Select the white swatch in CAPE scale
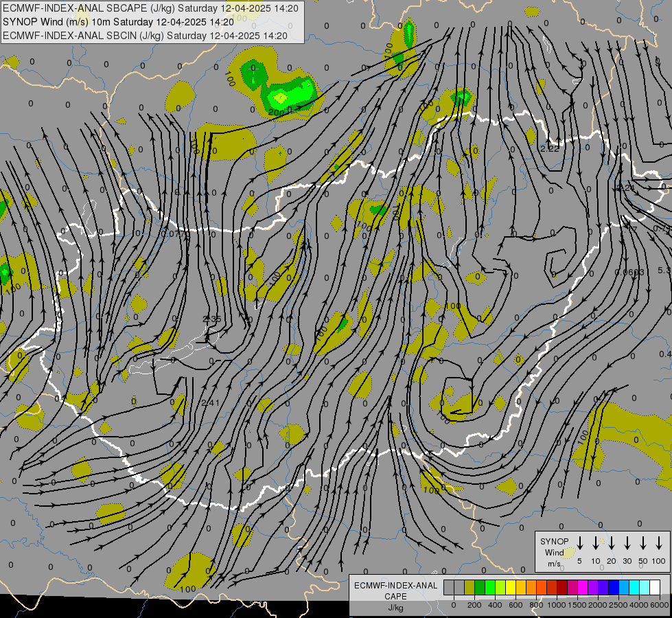Viewport: 672px width, 618px height. pyautogui.click(x=655, y=587)
